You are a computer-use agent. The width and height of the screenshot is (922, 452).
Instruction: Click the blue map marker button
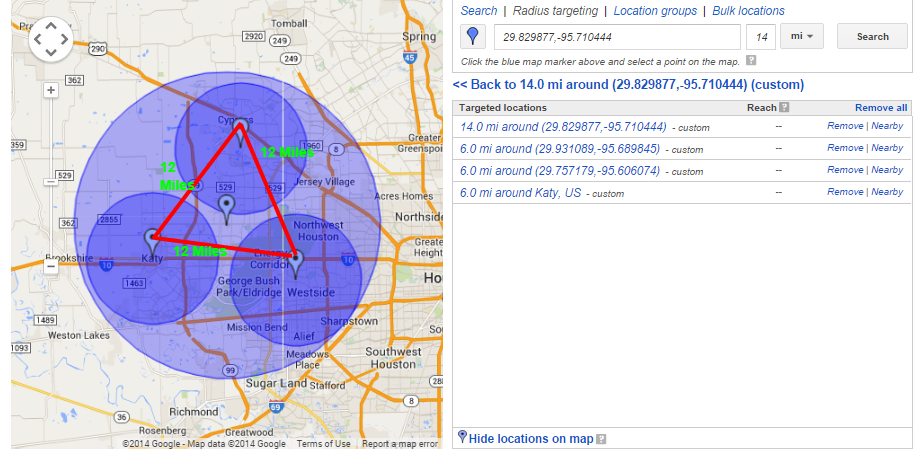[472, 36]
